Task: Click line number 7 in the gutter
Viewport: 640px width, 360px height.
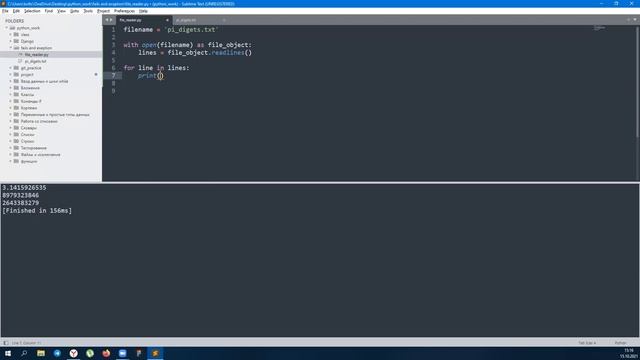Action: tap(113, 76)
